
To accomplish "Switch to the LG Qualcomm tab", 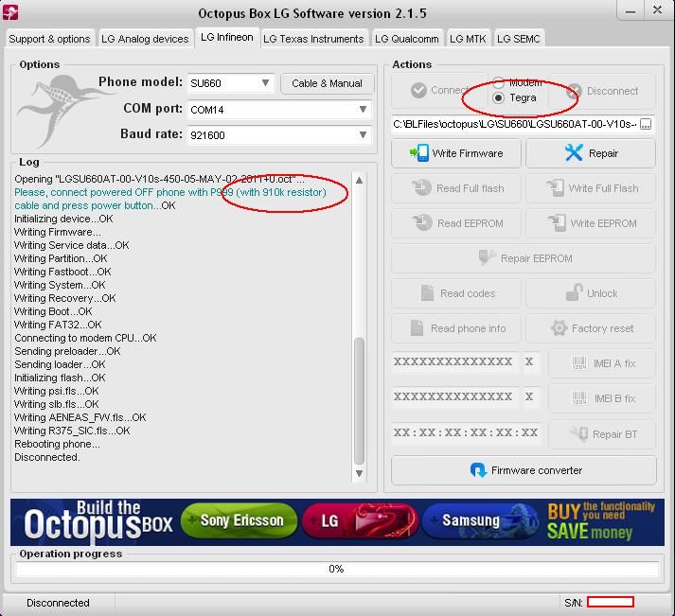I will coord(406,39).
